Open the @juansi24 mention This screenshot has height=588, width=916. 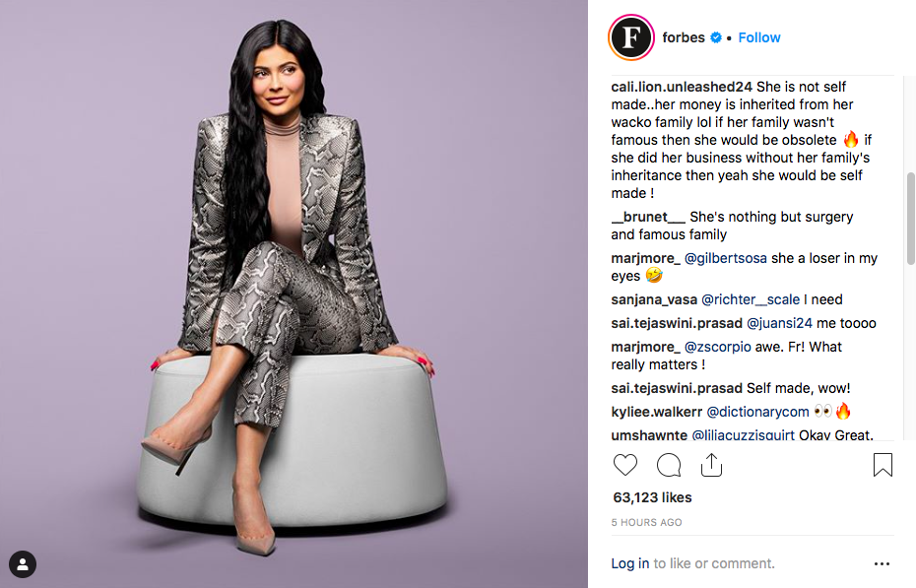pos(779,323)
